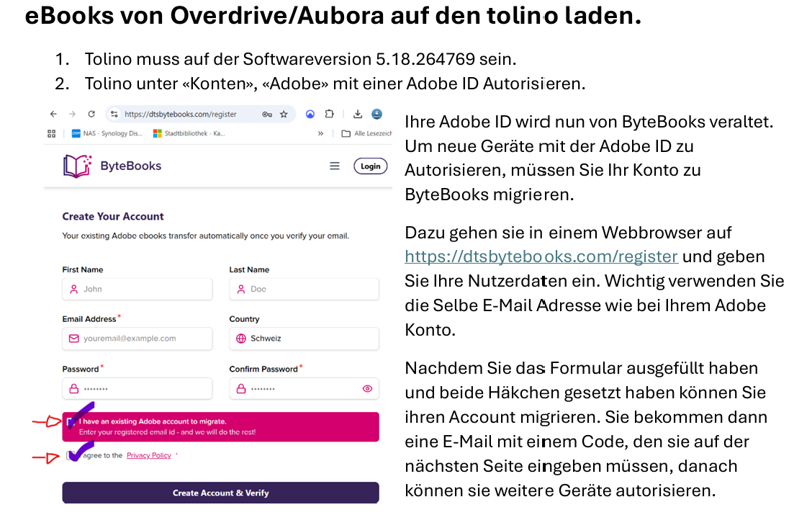Open site settings icon in address bar

click(x=114, y=114)
